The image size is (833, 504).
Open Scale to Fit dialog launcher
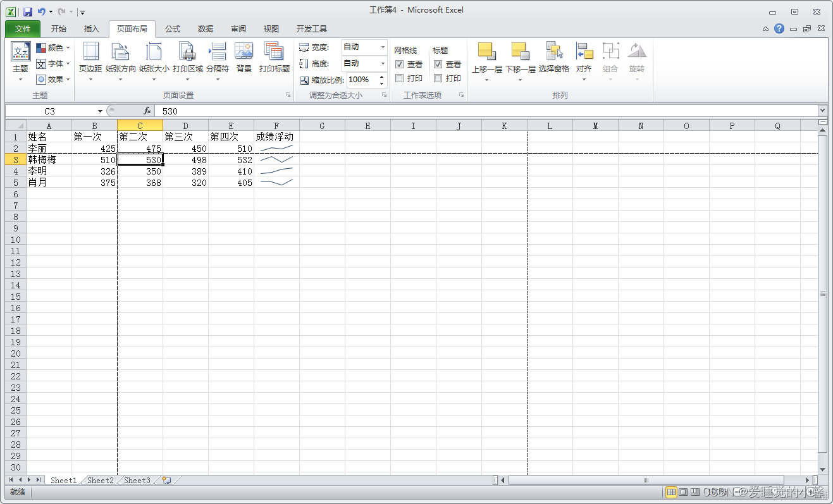[384, 95]
